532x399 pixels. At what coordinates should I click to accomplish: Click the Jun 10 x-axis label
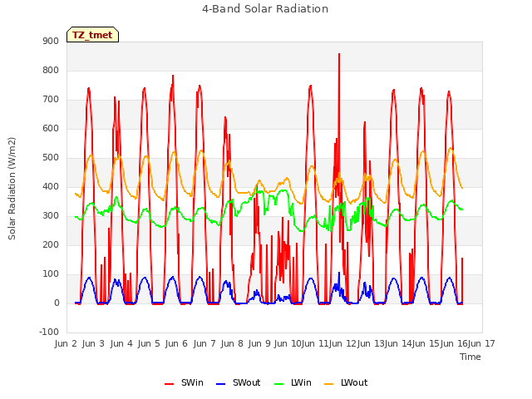coord(288,343)
